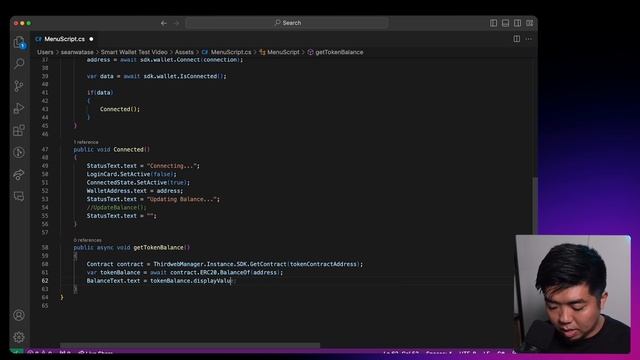Viewport: 640px width, 360px height.
Task: Open the Extensions view
Action: point(19,130)
